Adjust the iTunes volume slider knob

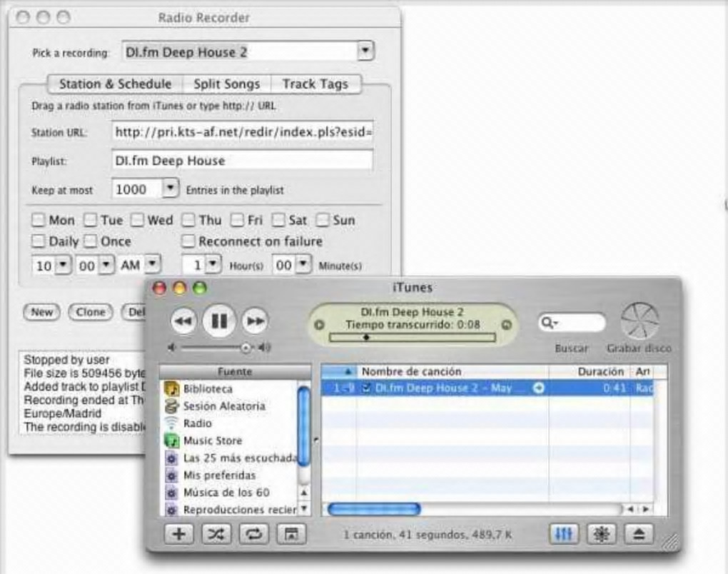click(246, 348)
